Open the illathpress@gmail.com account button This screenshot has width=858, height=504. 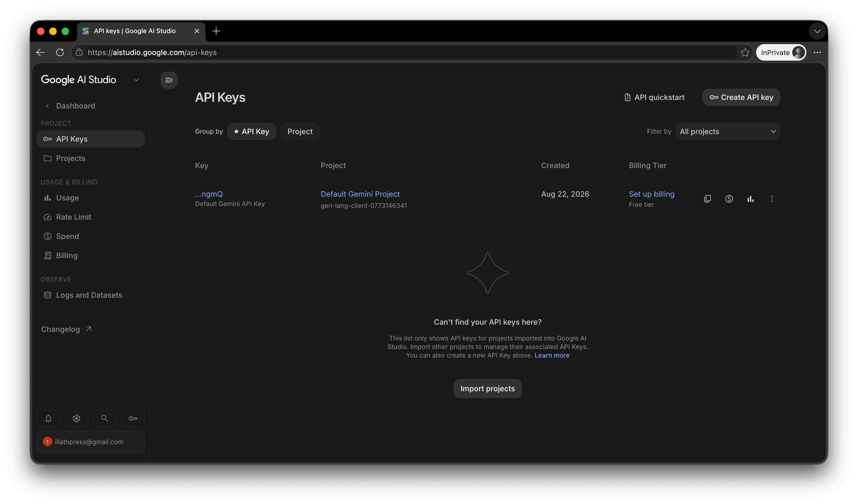[91, 442]
